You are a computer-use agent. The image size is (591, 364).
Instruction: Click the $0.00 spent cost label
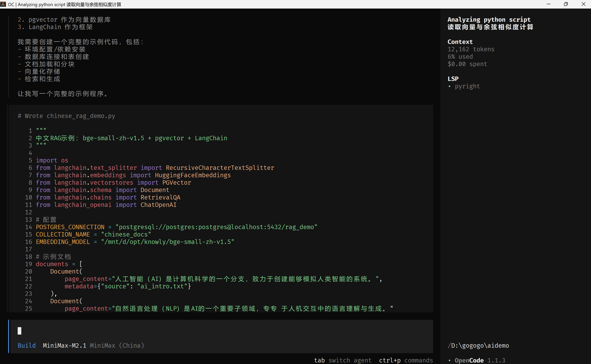coord(467,64)
